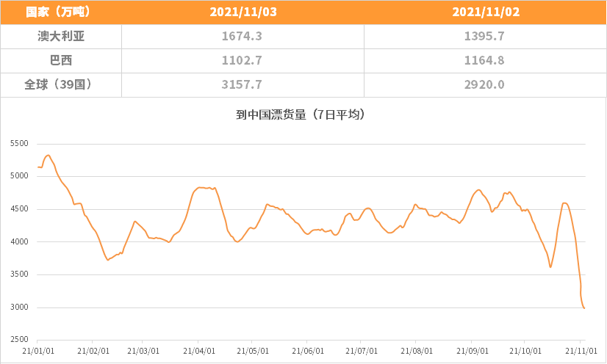Click the 21/07/01 x-axis label
Screen dimensions: 607x364
[x=362, y=351]
